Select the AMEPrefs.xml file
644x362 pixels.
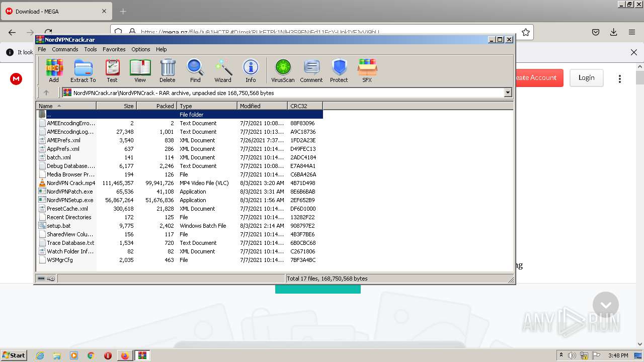[63, 140]
